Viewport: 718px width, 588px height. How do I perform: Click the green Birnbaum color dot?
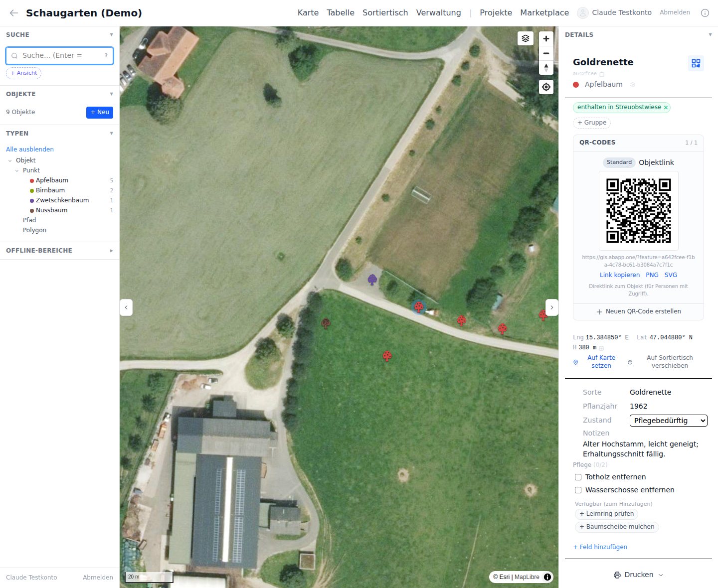pos(32,191)
